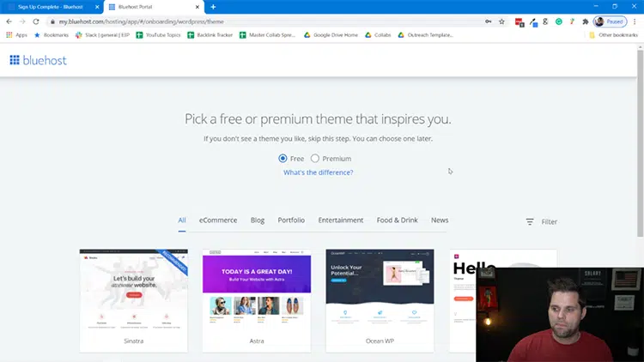The height and width of the screenshot is (362, 644).
Task: Open YouTube Topics bookmark
Action: [163, 35]
